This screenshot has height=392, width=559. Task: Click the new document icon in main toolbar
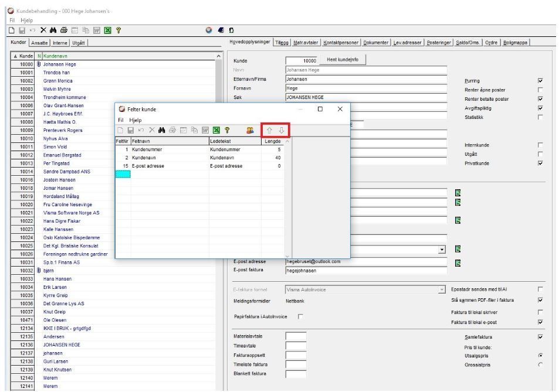(12, 30)
